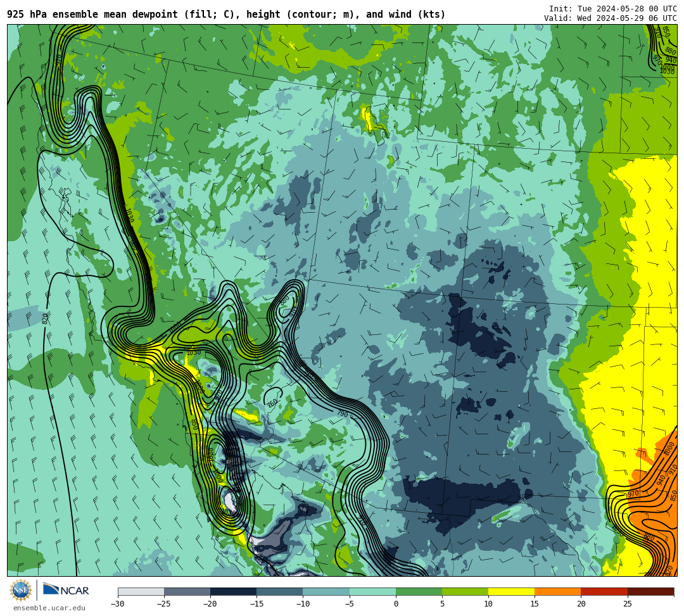This screenshot has width=684, height=616.
Task: Click the NSF logo icon
Action: pos(20,591)
